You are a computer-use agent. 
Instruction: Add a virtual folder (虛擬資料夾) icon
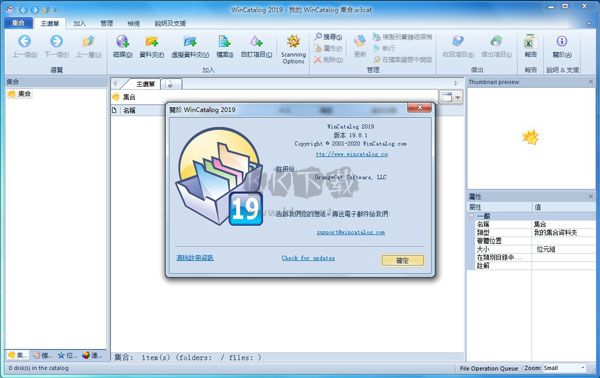190,41
